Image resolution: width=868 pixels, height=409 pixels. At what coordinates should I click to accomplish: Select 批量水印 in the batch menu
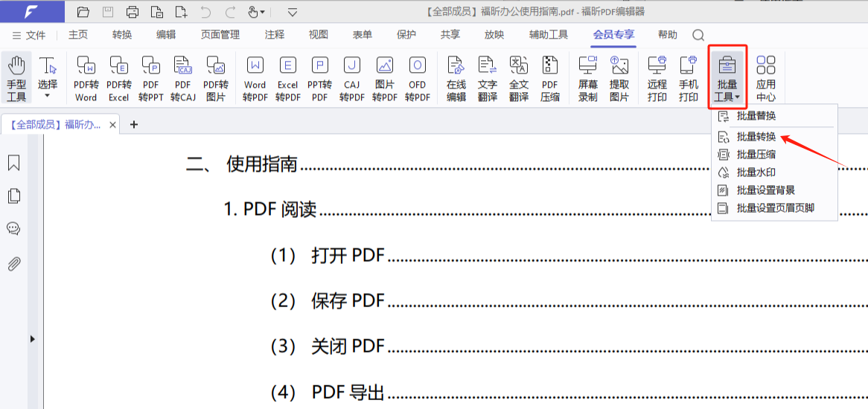coord(756,173)
